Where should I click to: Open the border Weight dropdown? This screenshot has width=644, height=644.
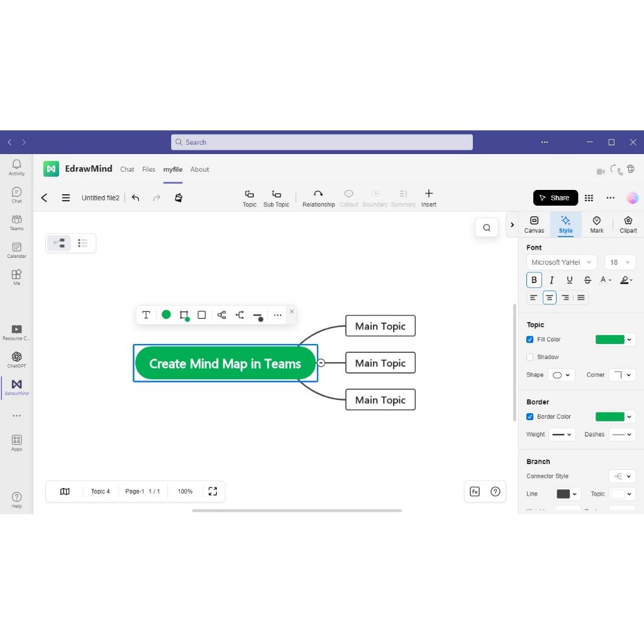pyautogui.click(x=562, y=435)
